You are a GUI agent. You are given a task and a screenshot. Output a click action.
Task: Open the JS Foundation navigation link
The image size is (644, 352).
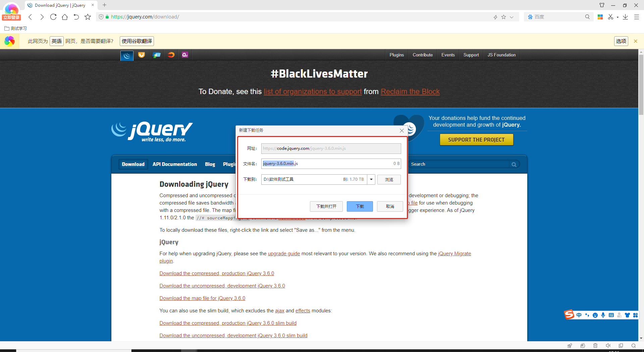point(502,55)
